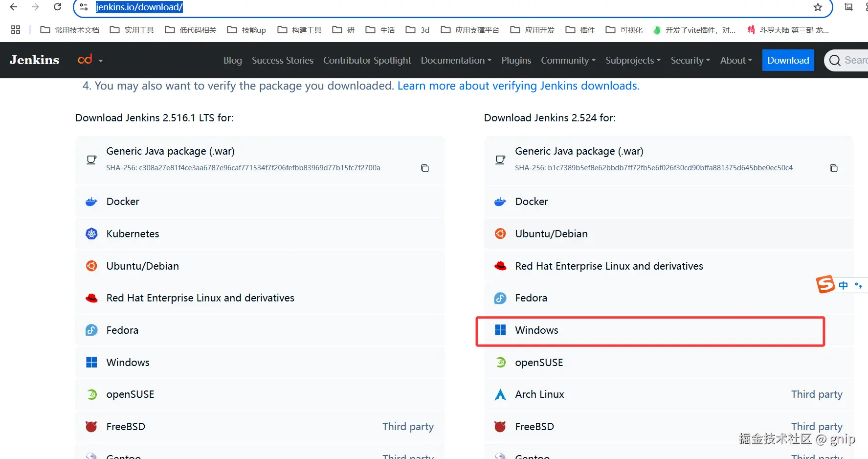
Task: Go to the Plugins page
Action: (x=516, y=60)
